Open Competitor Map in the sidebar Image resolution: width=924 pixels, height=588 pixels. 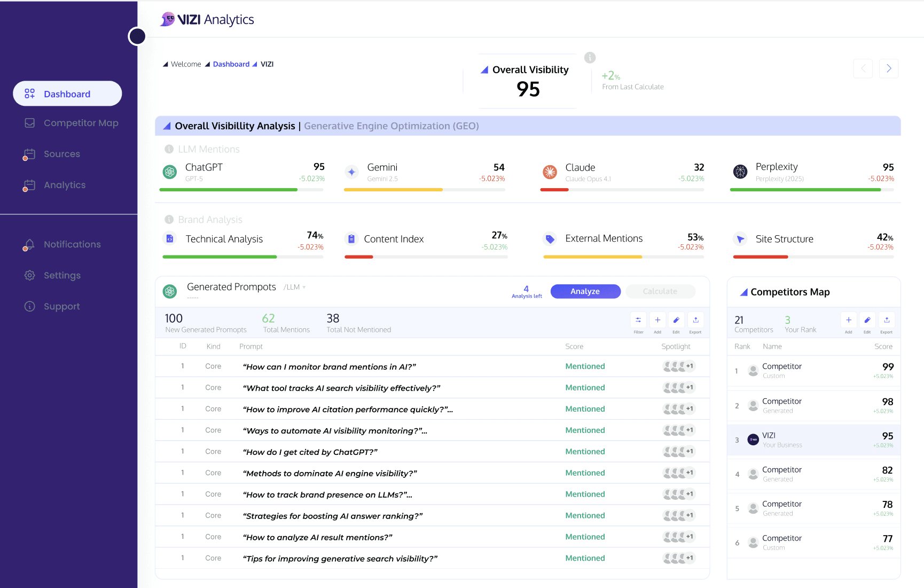(71, 123)
